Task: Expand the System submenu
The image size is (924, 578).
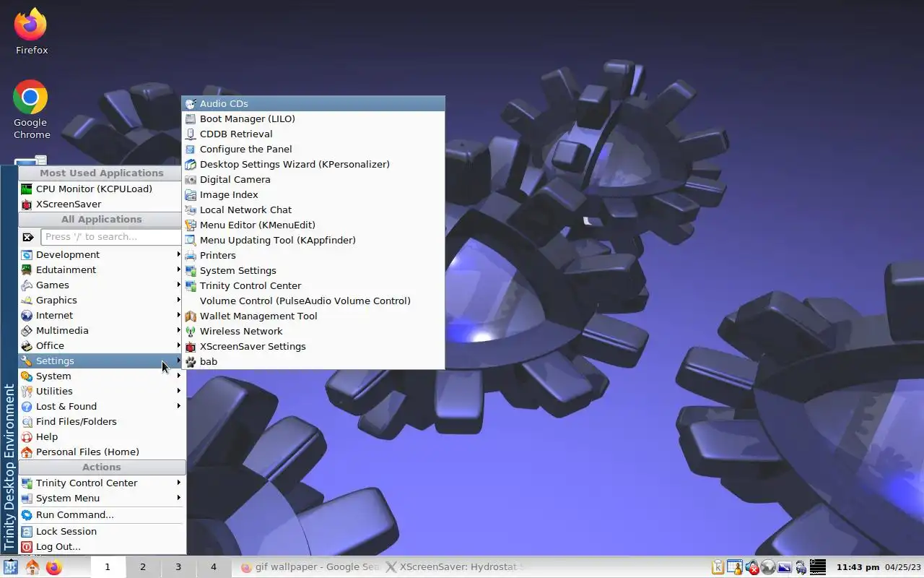Action: coord(101,376)
